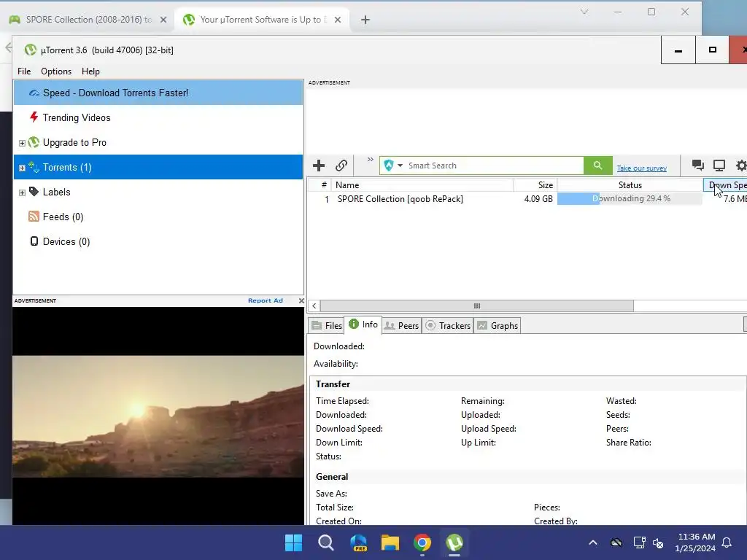The image size is (747, 560).
Task: Click the browser tab search dropdown chevron
Action: click(584, 12)
